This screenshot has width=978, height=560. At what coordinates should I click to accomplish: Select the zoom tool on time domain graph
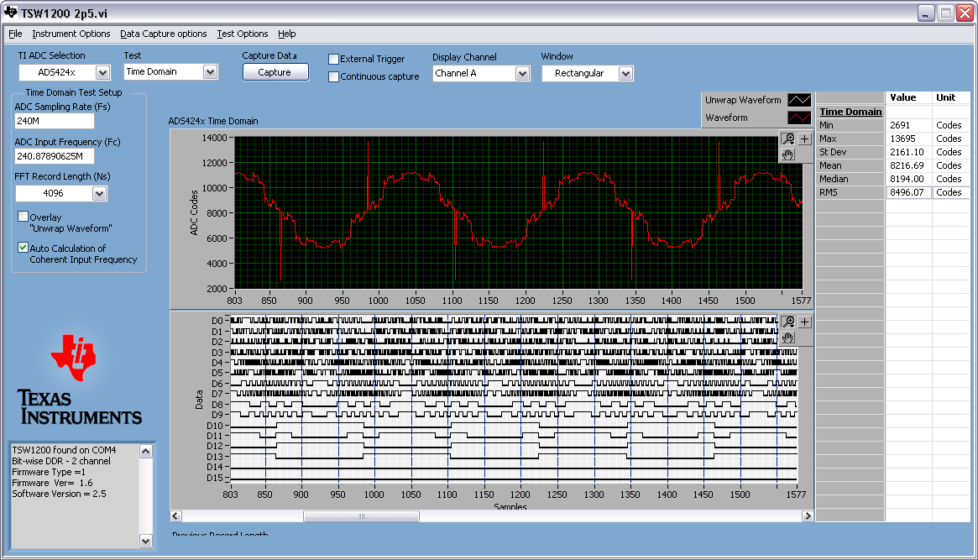788,139
